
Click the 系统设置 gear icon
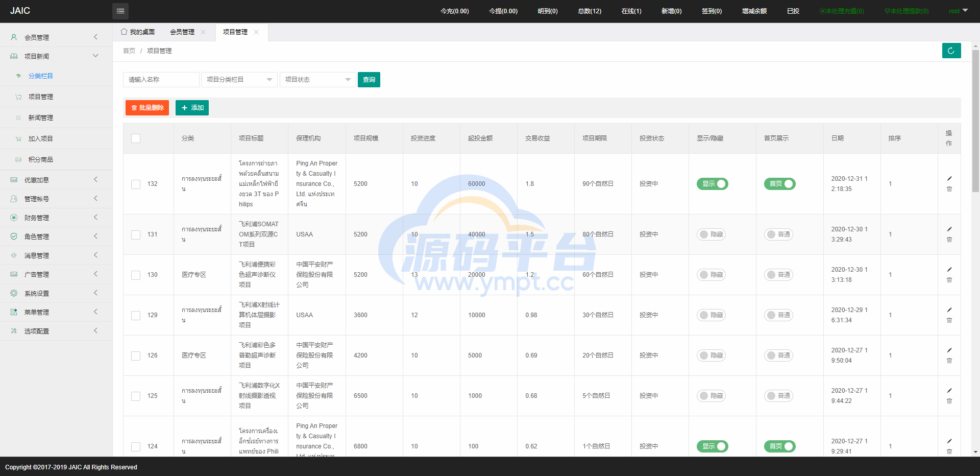[14, 293]
